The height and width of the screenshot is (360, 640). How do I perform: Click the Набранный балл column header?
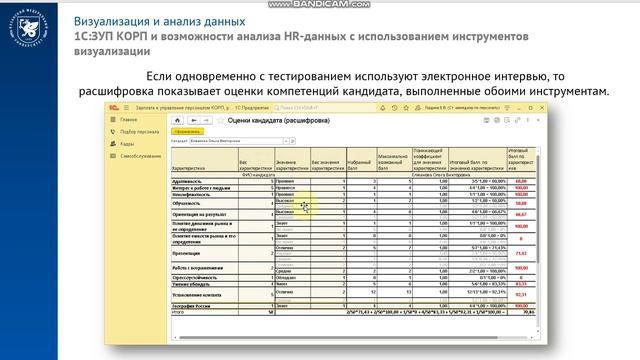(x=362, y=160)
